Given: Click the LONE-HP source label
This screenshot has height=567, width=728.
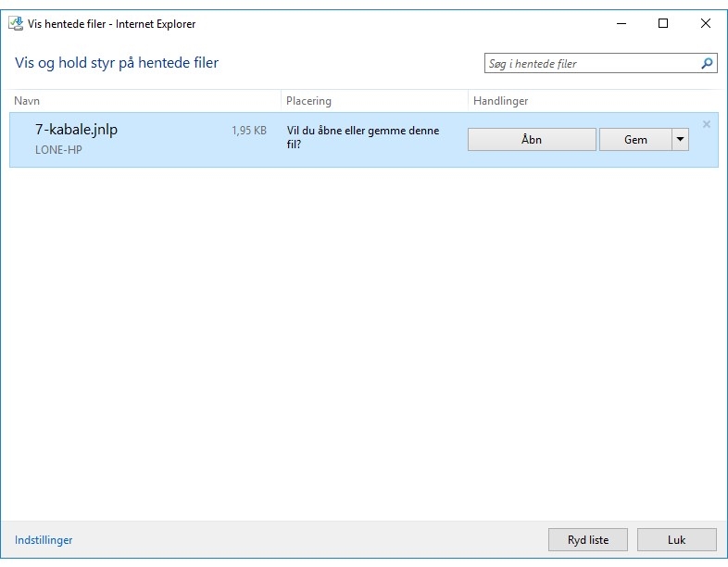Looking at the screenshot, I should pos(58,150).
